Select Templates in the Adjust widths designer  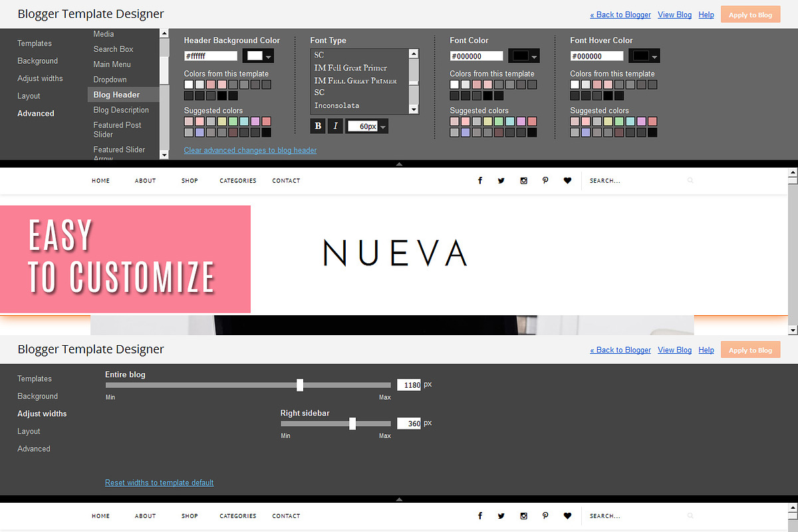click(x=35, y=378)
